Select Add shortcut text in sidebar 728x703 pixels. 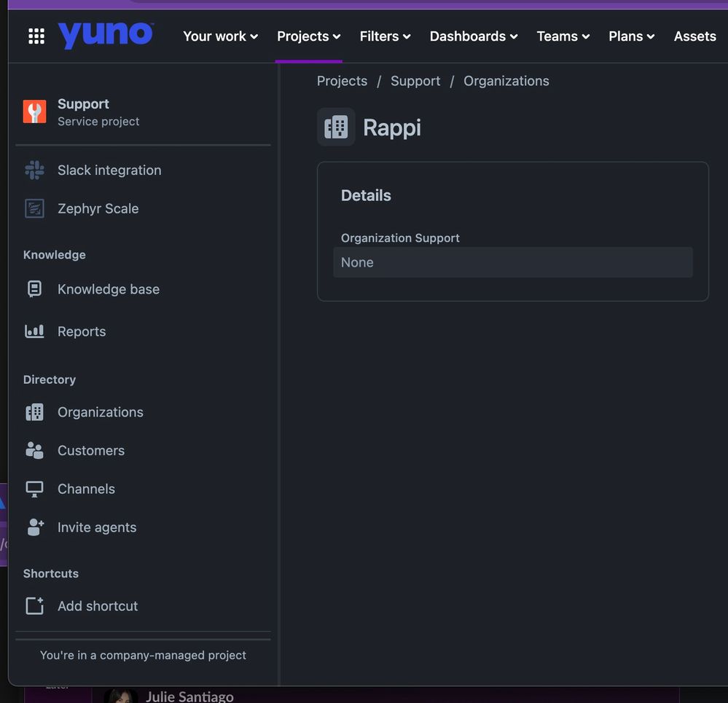[98, 605]
